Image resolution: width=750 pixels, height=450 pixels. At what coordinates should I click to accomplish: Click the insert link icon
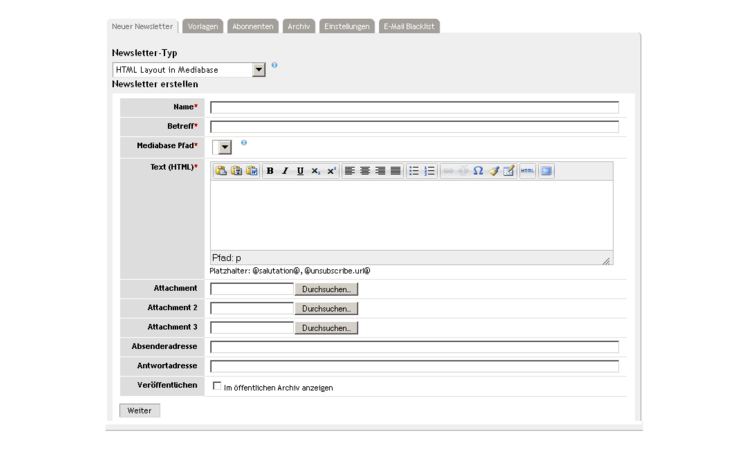pos(448,171)
